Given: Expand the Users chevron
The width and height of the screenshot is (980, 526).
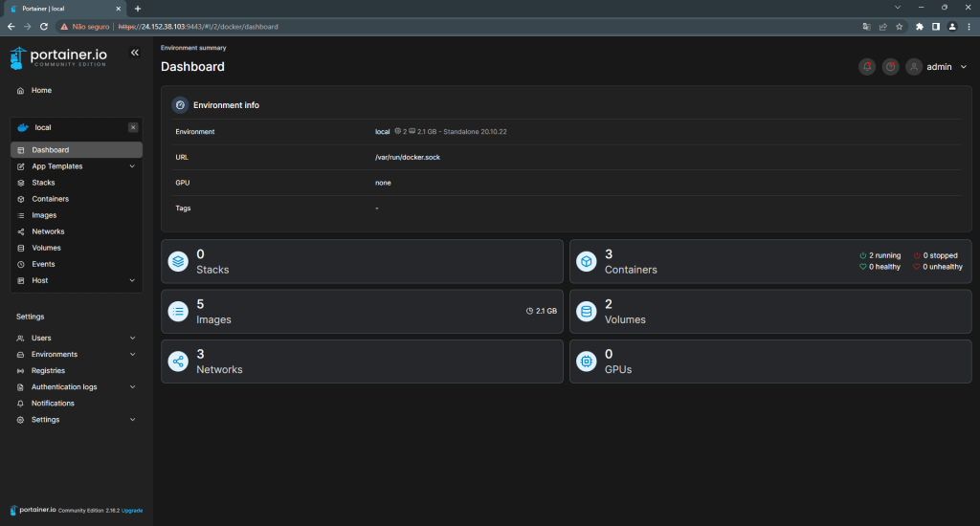Looking at the screenshot, I should pyautogui.click(x=132, y=338).
